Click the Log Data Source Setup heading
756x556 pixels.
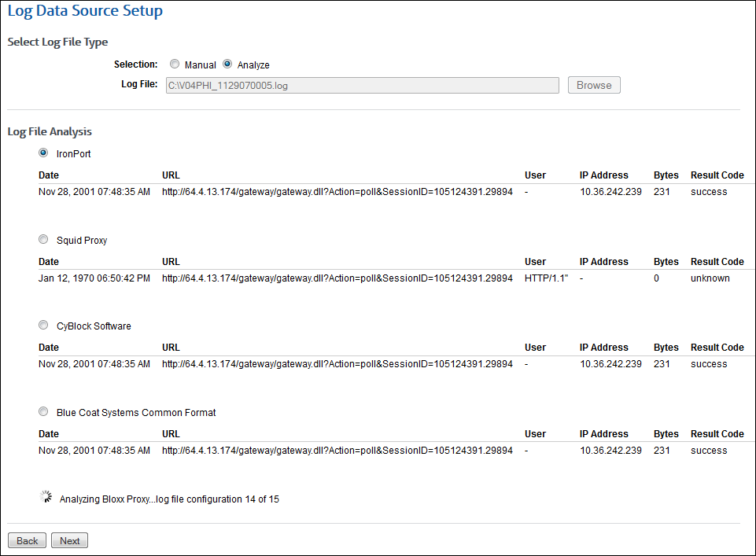pos(85,10)
